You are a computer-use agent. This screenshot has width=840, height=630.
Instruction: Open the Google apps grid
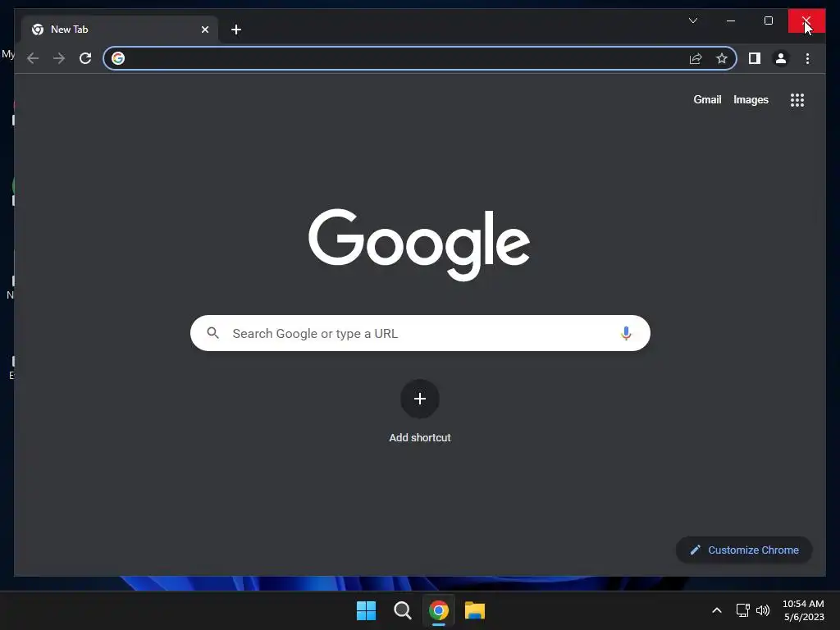[797, 99]
